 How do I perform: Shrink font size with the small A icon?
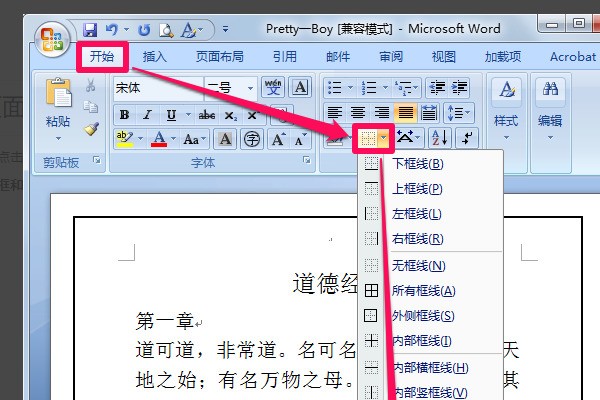click(x=301, y=140)
